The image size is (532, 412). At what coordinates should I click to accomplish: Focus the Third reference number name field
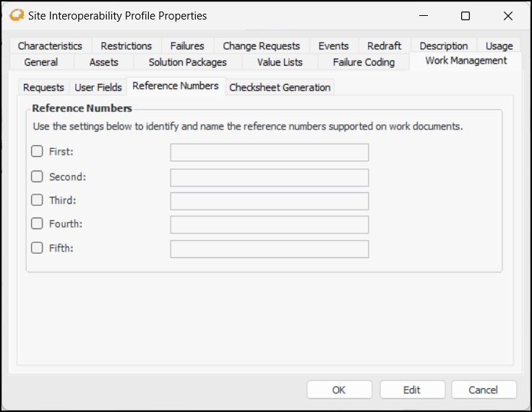pos(270,201)
